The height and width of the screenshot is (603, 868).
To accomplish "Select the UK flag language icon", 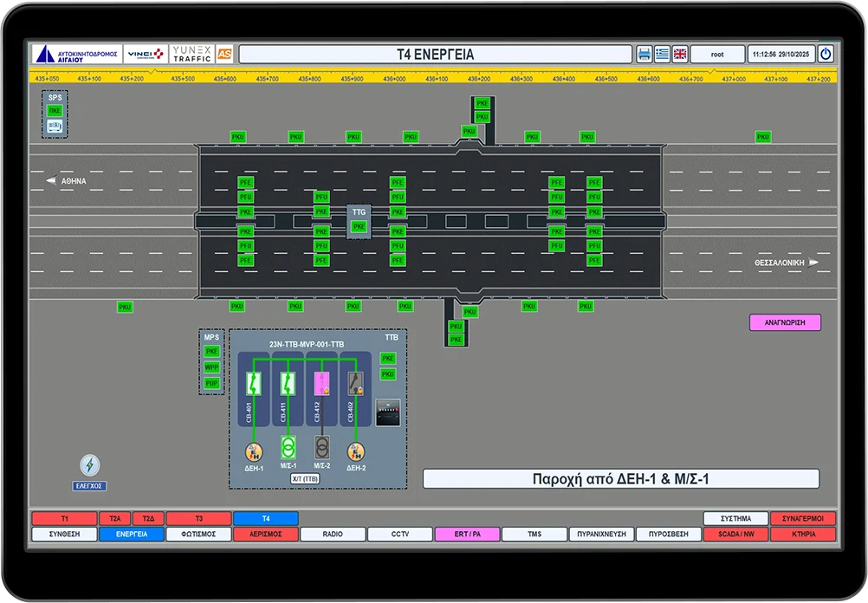I will [680, 54].
